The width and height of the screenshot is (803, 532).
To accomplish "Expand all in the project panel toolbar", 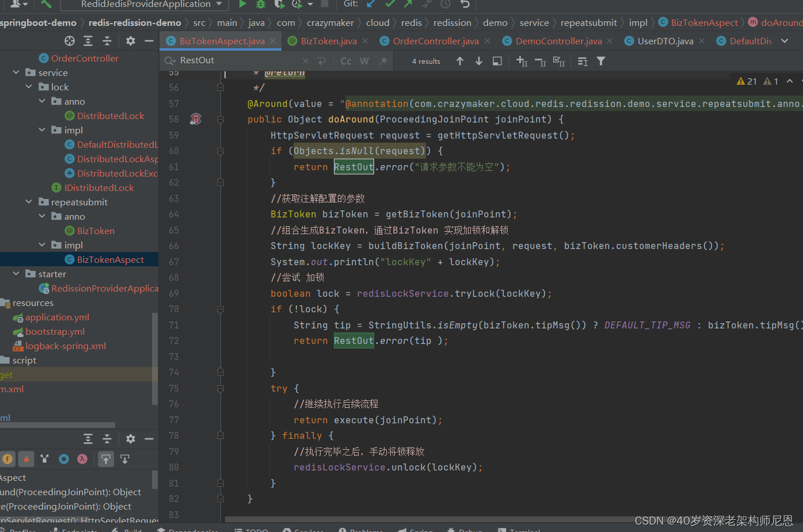I will (88, 41).
